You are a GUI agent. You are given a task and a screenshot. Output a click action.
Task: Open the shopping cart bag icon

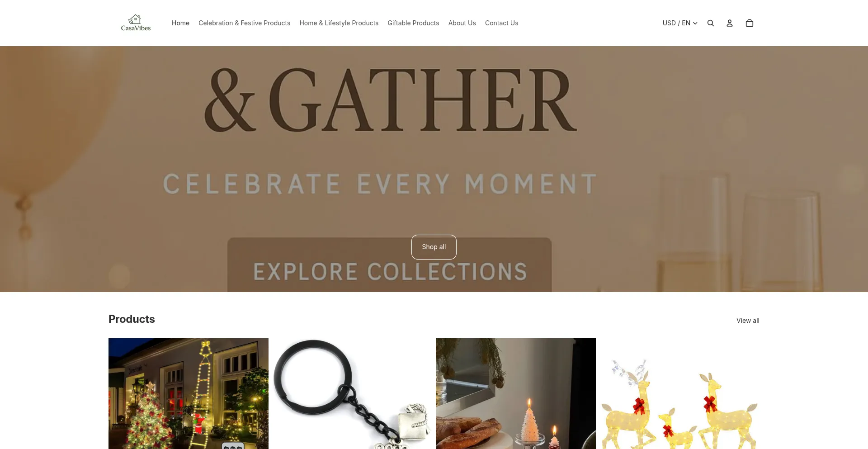tap(750, 23)
